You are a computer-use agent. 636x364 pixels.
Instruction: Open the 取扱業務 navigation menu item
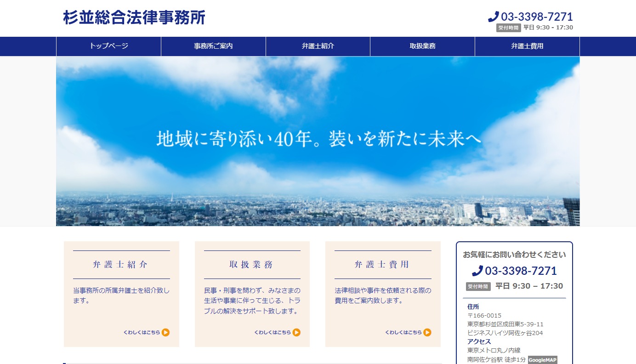click(422, 46)
